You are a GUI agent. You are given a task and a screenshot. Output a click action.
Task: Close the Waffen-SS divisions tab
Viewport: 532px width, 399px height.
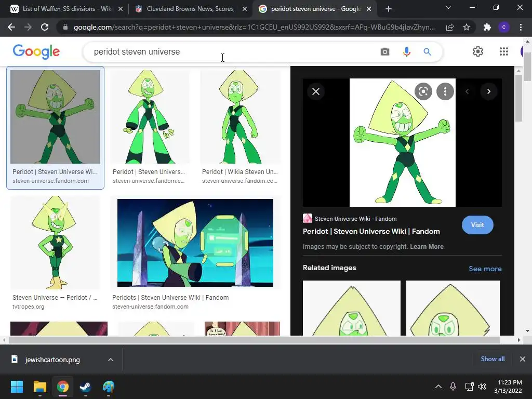pyautogui.click(x=121, y=9)
